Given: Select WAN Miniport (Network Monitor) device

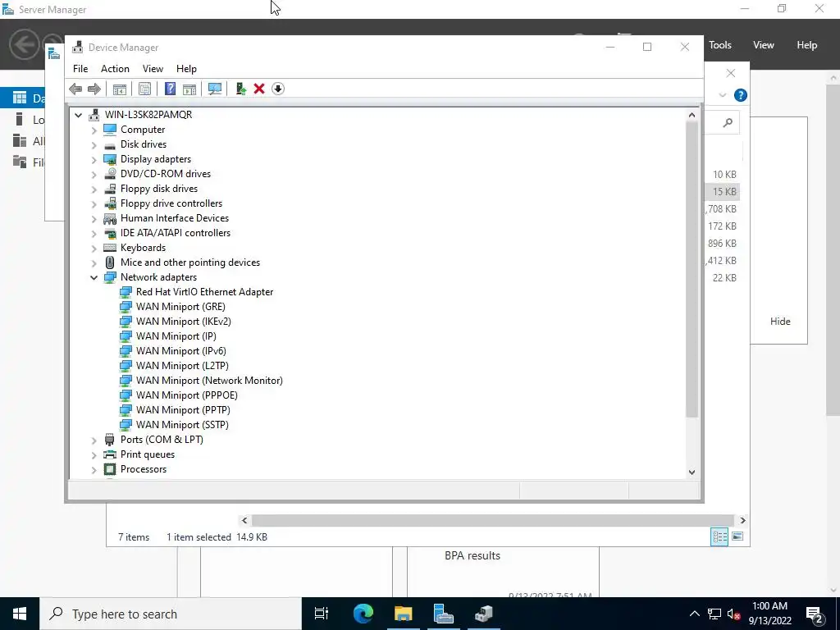Looking at the screenshot, I should click(209, 381).
